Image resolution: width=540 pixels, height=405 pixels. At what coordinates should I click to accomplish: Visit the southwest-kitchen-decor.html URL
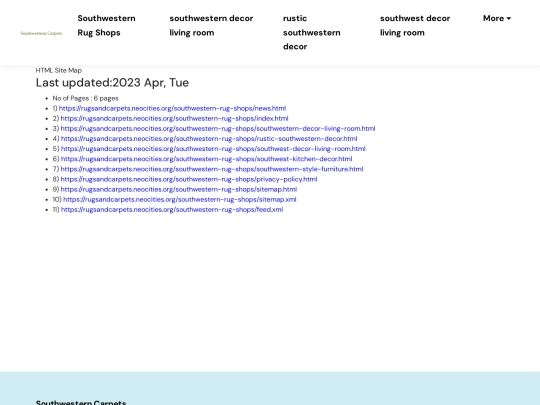tap(206, 159)
